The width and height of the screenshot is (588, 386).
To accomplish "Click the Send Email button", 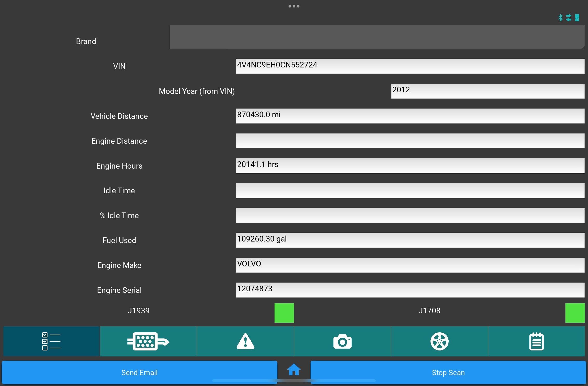I will 139,372.
